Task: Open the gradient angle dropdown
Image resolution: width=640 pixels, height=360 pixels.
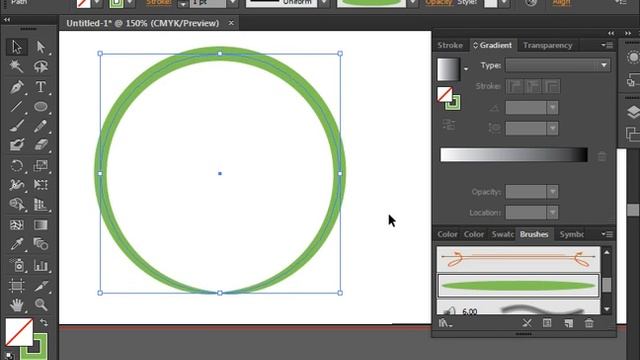Action: click(552, 108)
